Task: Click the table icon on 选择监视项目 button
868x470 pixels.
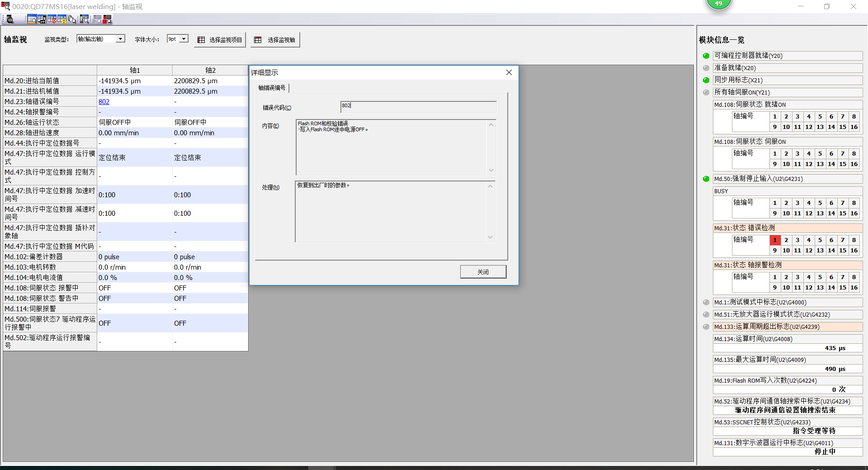Action: (x=202, y=40)
